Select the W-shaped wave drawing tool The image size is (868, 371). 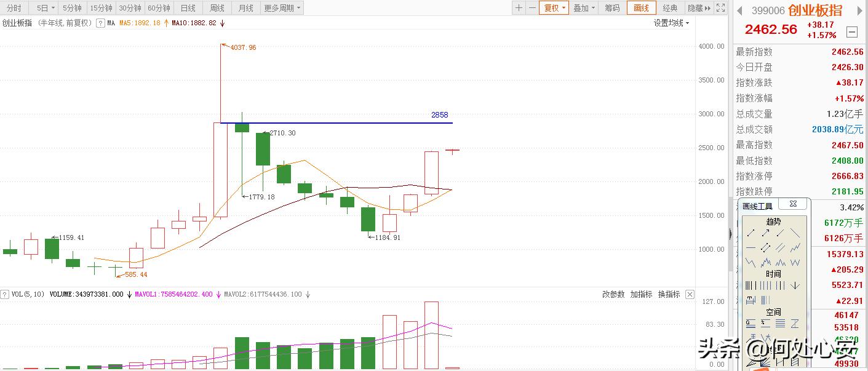(795, 261)
